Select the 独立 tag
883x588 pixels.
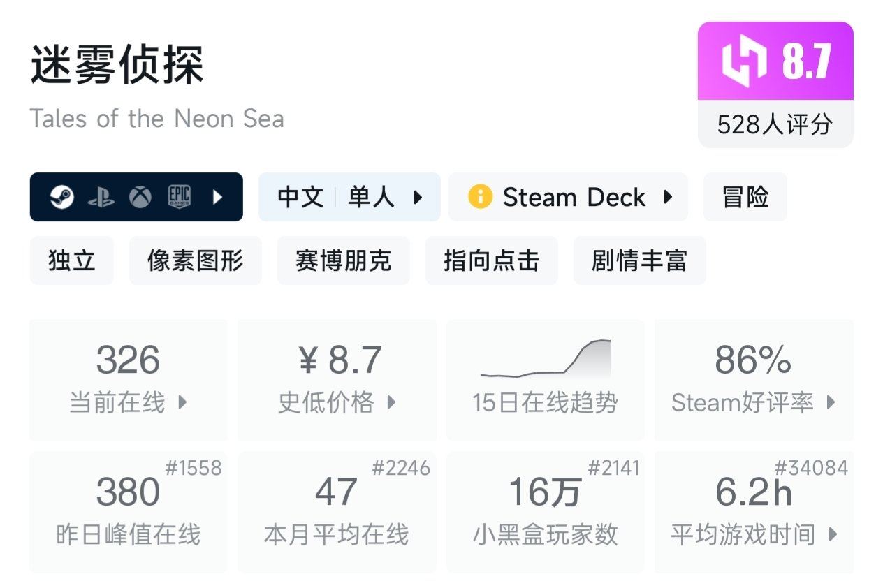tap(71, 260)
